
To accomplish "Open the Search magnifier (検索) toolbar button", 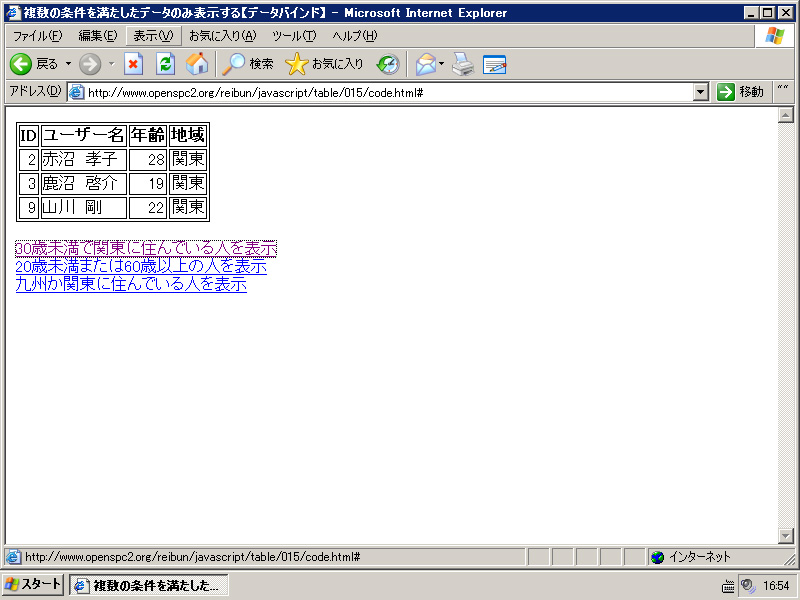I will point(248,64).
